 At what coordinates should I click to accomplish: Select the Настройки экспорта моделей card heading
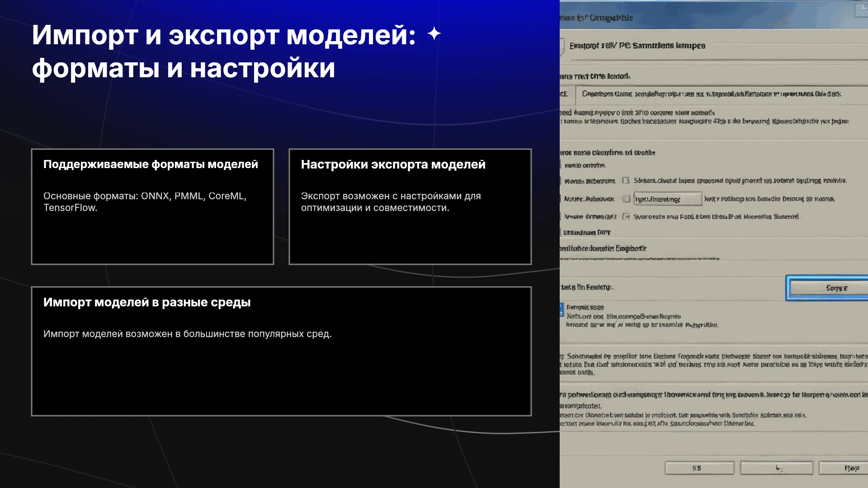pyautogui.click(x=393, y=164)
